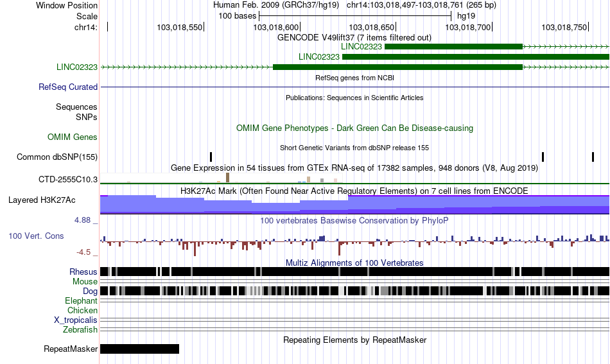This screenshot has height=364, width=610.
Task: Click the chr14: base position label
Action: pos(86,27)
